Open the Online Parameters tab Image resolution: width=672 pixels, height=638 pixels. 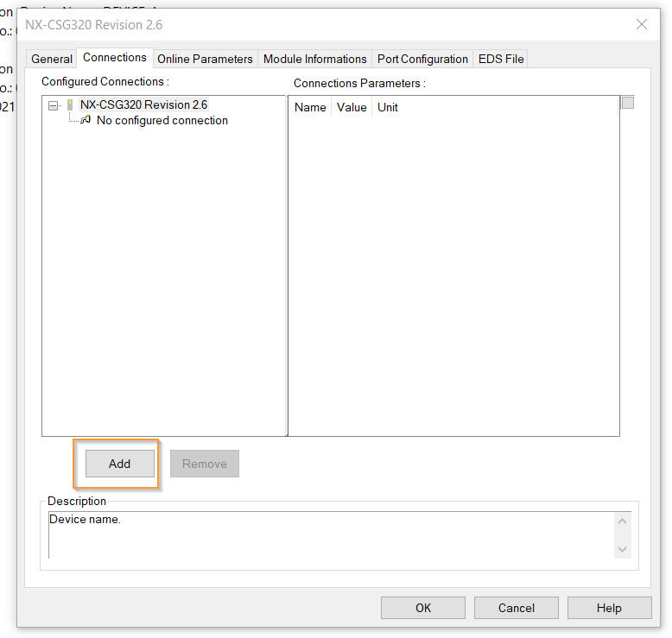205,59
